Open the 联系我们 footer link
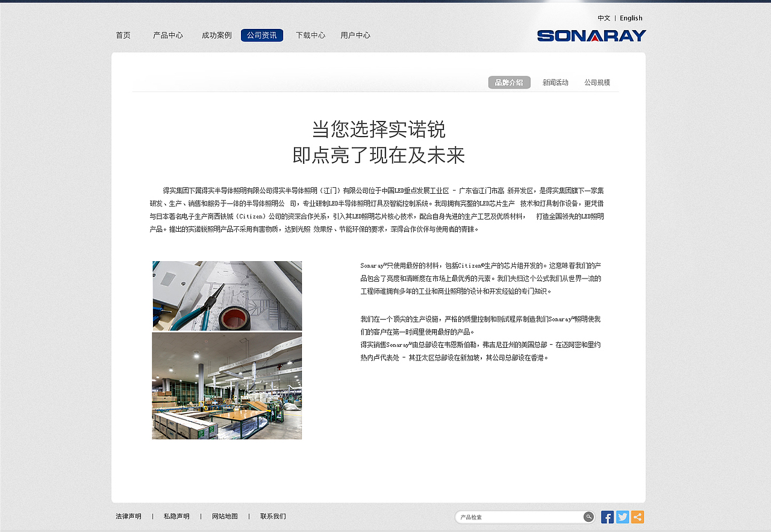The image size is (771, 532). point(273,516)
